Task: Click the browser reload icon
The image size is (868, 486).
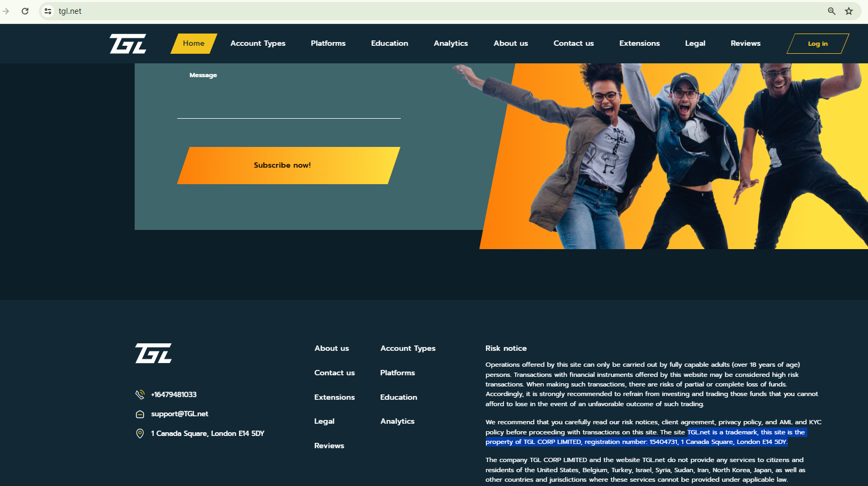Action: click(x=25, y=11)
